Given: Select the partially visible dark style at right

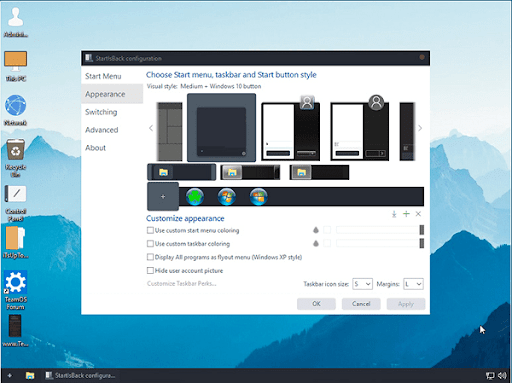Looking at the screenshot, I should (407, 132).
